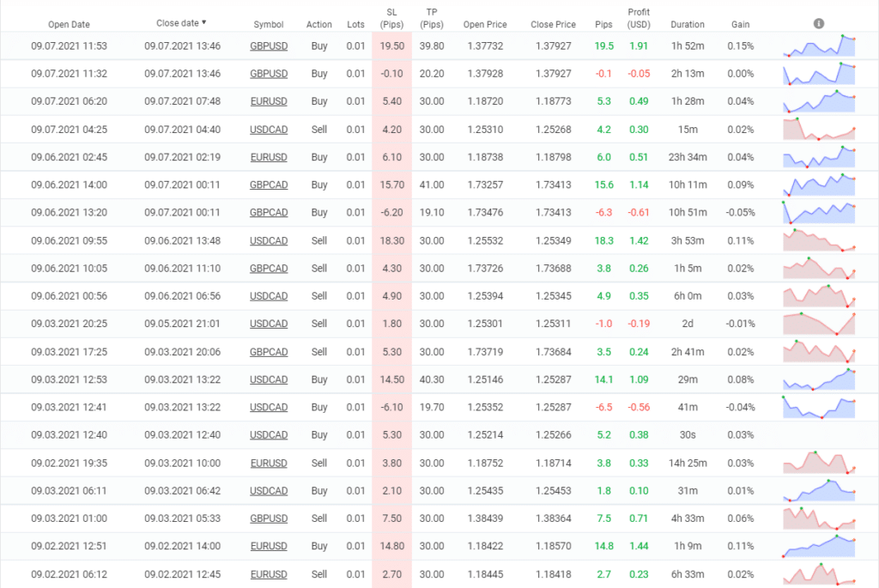This screenshot has width=879, height=588.
Task: Click the Profit (USD) column header
Action: tap(639, 18)
